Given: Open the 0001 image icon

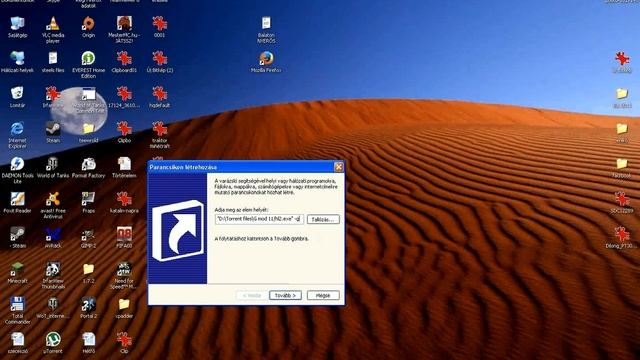Looking at the screenshot, I should pyautogui.click(x=160, y=24).
